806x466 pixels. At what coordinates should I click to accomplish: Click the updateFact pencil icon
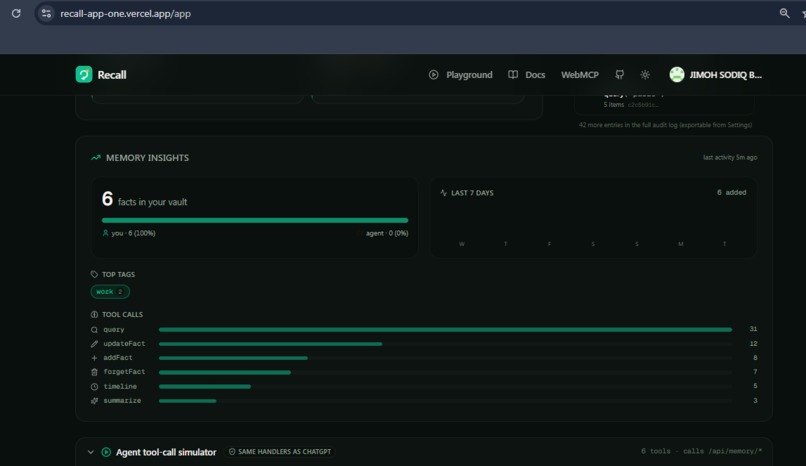click(x=94, y=344)
